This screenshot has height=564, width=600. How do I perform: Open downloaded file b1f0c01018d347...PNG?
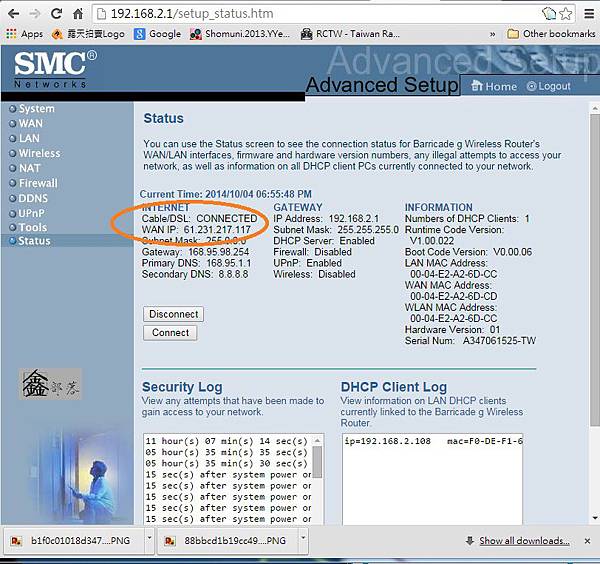[73, 541]
